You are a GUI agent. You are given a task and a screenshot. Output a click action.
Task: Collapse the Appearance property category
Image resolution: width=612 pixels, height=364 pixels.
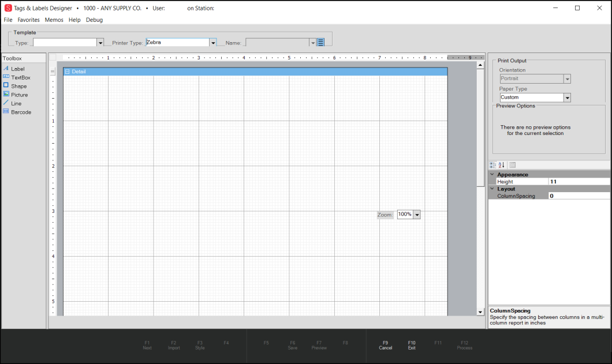pyautogui.click(x=492, y=174)
